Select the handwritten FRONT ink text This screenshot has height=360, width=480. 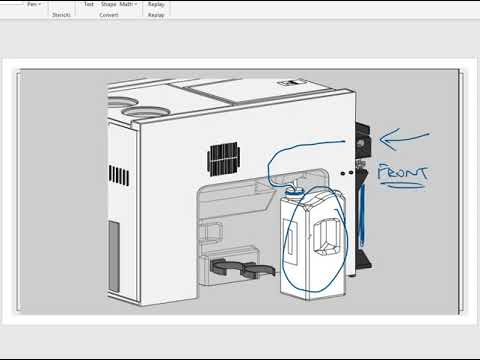pyautogui.click(x=402, y=173)
